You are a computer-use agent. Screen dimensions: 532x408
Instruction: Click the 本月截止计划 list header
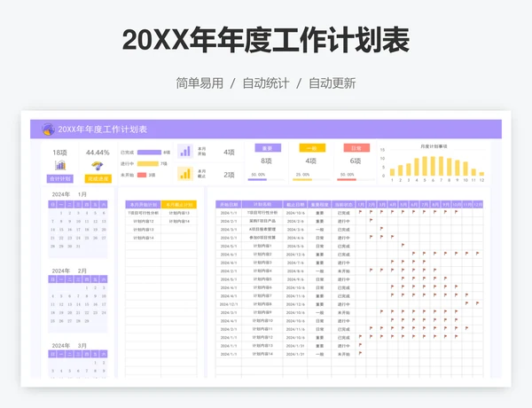[179, 205]
